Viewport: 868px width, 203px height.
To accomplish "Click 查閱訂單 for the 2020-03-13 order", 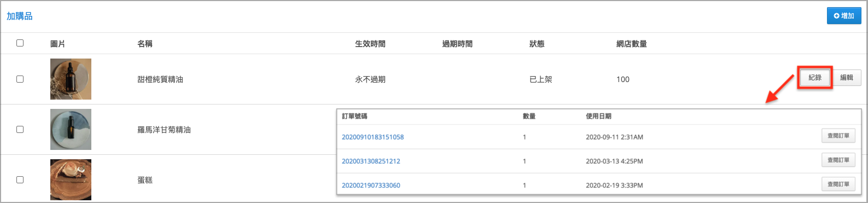I will tap(838, 160).
